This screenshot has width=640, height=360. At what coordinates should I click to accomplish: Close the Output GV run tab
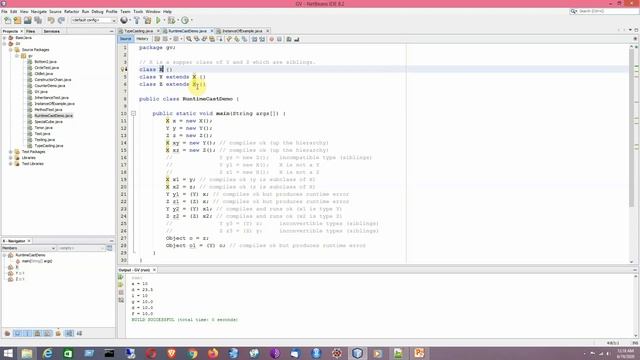(154, 270)
